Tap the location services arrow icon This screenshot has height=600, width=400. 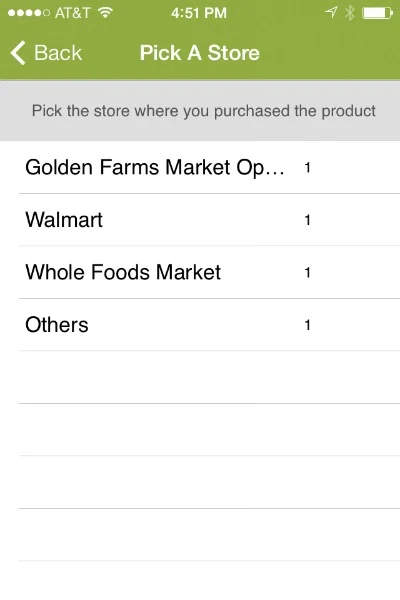[331, 13]
